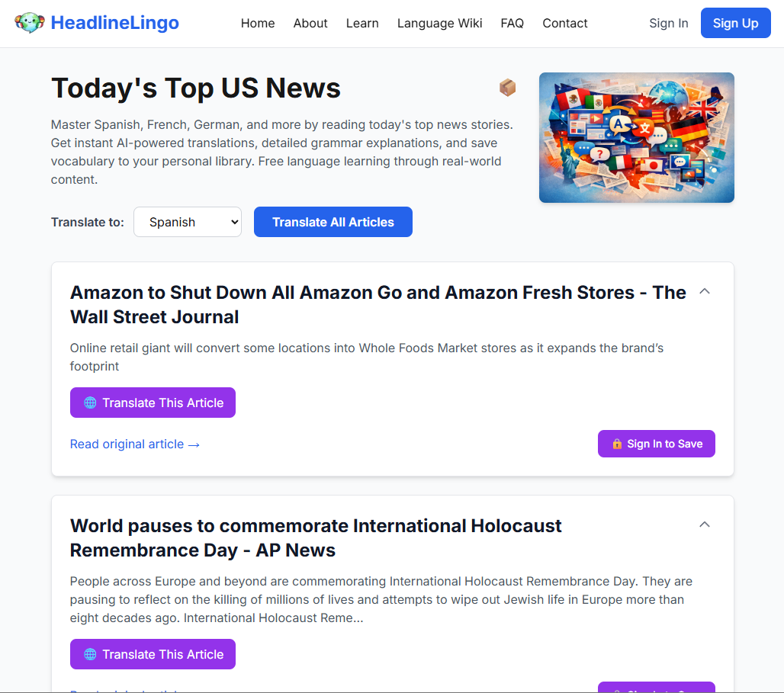Click the blue Sign Up button

tap(735, 23)
